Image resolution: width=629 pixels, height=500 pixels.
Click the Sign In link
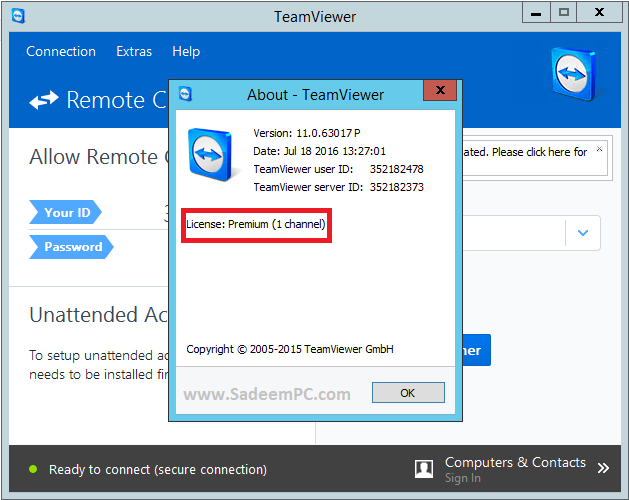pos(463,478)
